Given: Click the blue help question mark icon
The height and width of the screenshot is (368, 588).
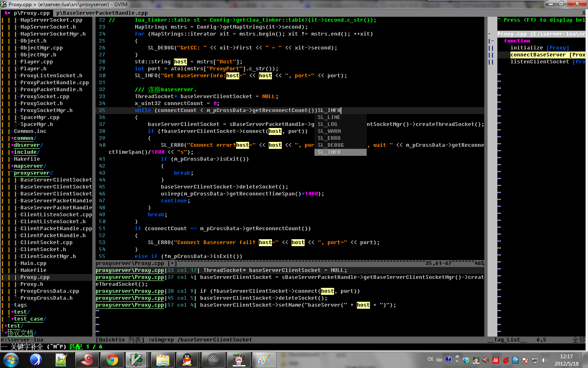Looking at the screenshot, I should [x=448, y=359].
